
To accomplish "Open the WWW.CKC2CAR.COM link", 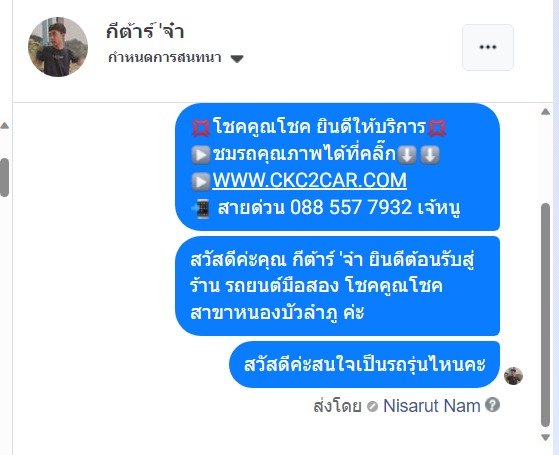I will coord(309,180).
